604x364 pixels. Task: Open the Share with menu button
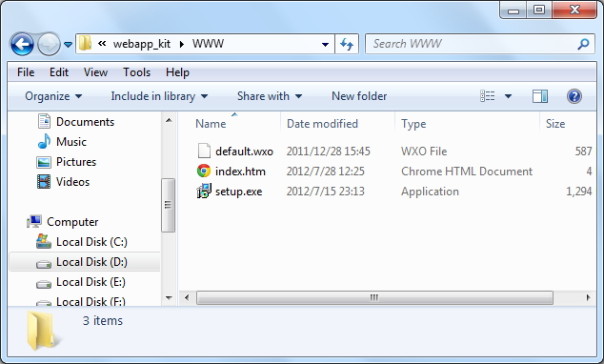(x=270, y=96)
